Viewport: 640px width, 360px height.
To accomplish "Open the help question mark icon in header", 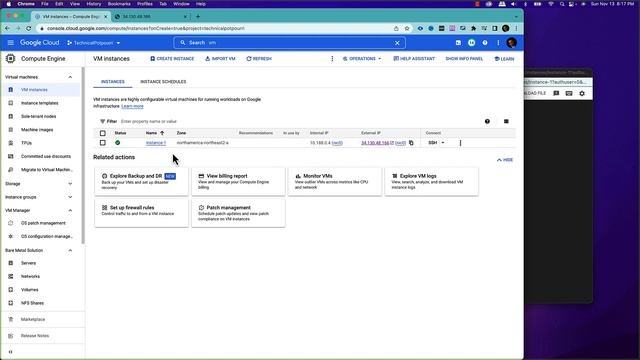I will coord(485,42).
